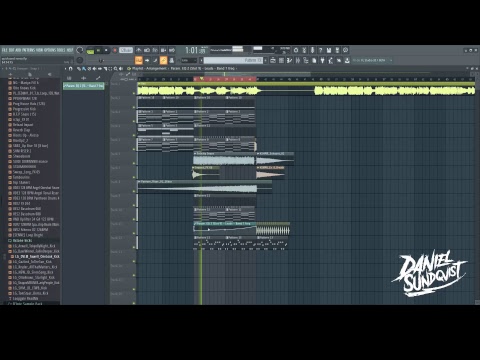Click the plugin picker plug icon
The width and height of the screenshot is (480, 360).
322,60
